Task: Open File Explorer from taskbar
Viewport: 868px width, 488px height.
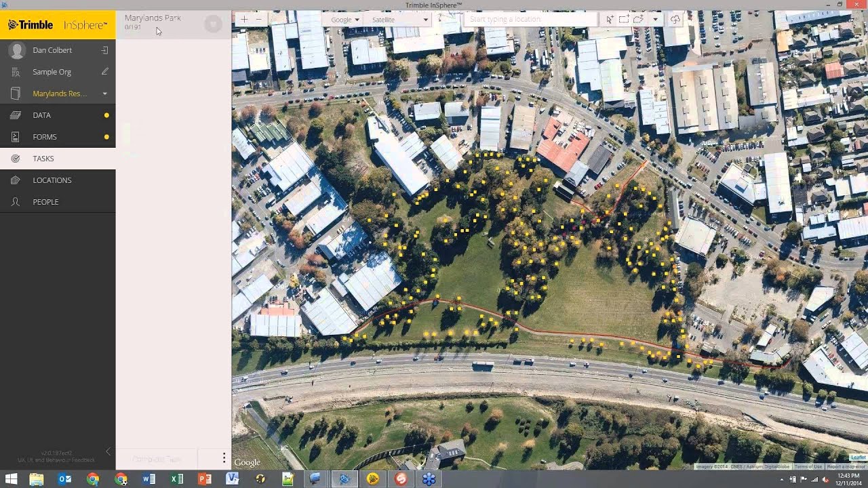Action: tap(37, 479)
